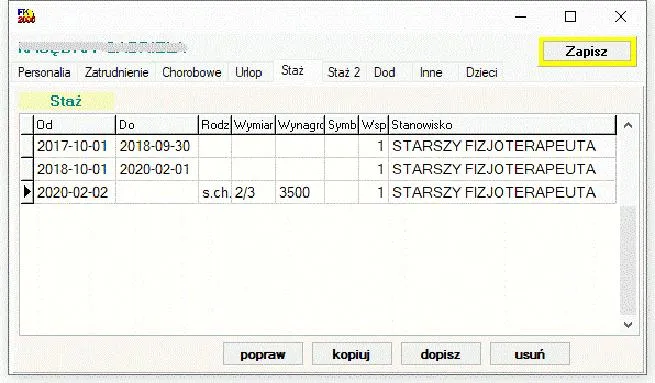This screenshot has width=655, height=383.
Task: Close the window
Action: click(620, 17)
